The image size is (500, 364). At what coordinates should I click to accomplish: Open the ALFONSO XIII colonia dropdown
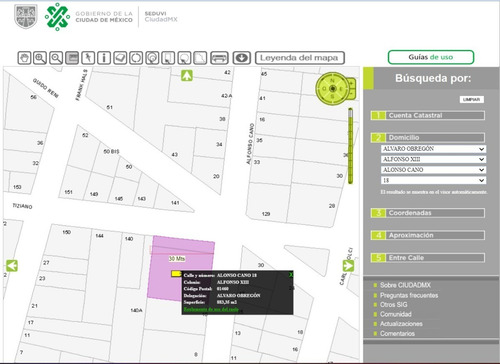433,159
